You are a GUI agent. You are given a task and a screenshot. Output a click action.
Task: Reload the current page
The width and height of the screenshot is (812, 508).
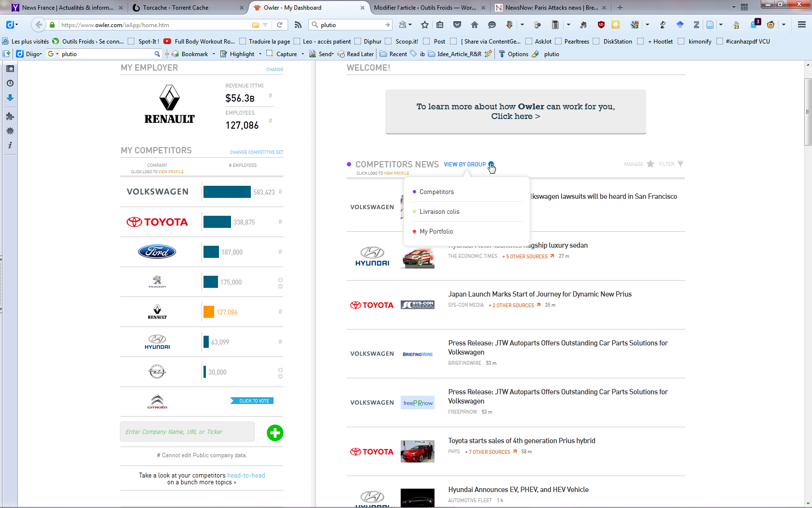[279, 25]
